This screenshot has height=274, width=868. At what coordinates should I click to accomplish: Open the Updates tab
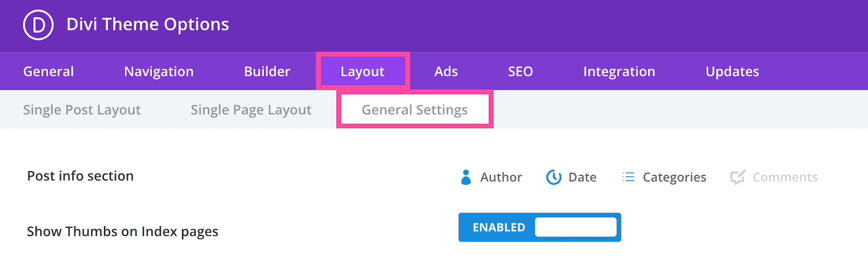pyautogui.click(x=732, y=71)
